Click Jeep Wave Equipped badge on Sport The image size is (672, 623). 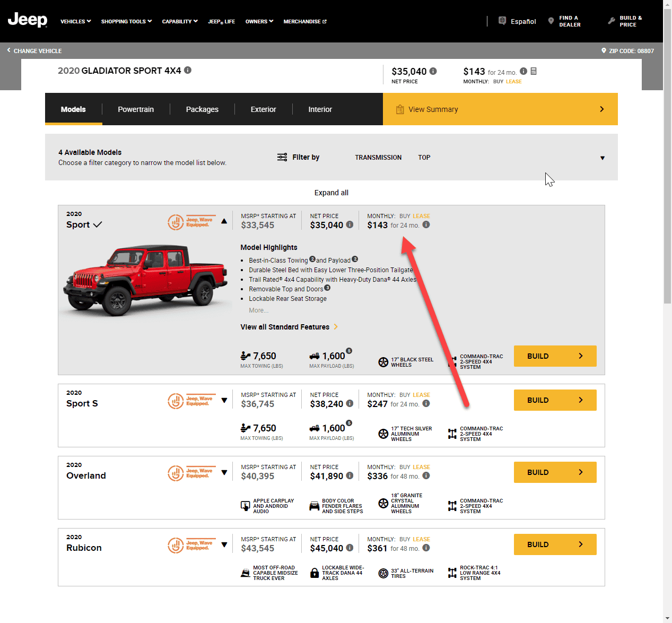(x=190, y=222)
